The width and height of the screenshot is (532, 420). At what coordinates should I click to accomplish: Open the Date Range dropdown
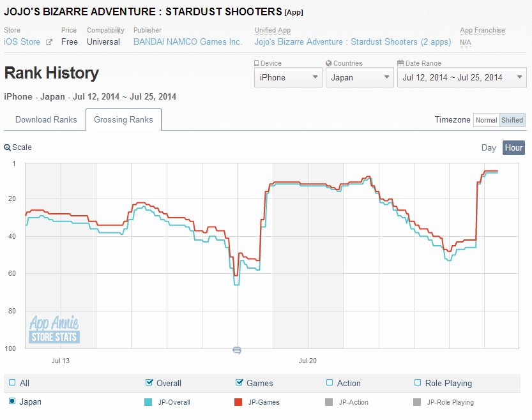(x=462, y=77)
